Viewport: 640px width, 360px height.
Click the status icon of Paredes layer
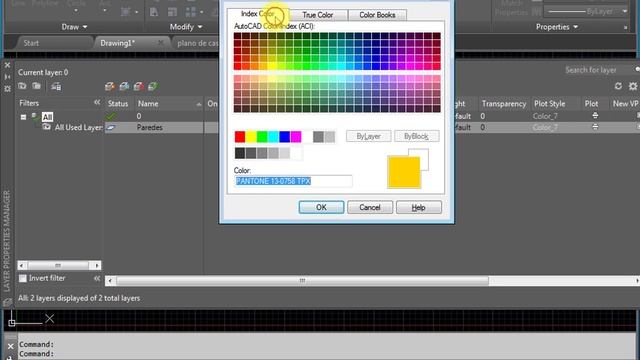point(111,128)
